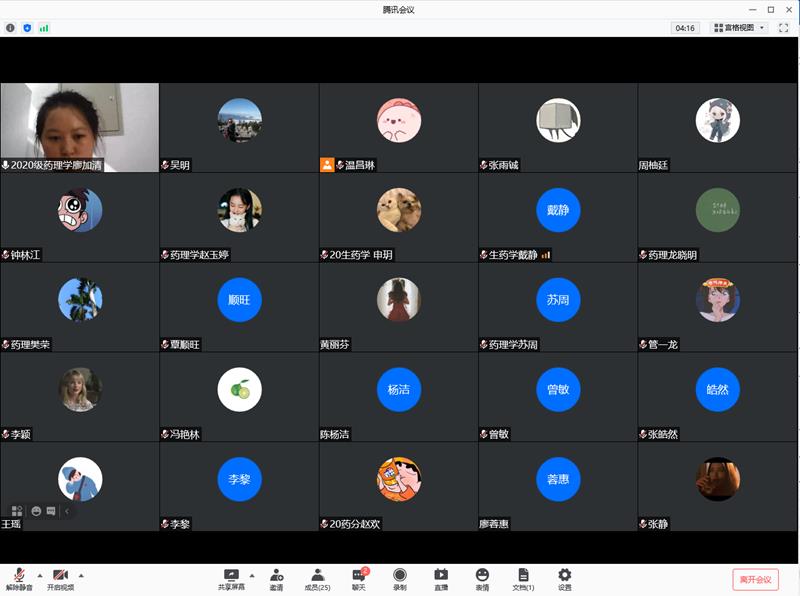This screenshot has height=596, width=800.
Task: Open video options arrow beside 开启视频
Action: point(81,575)
